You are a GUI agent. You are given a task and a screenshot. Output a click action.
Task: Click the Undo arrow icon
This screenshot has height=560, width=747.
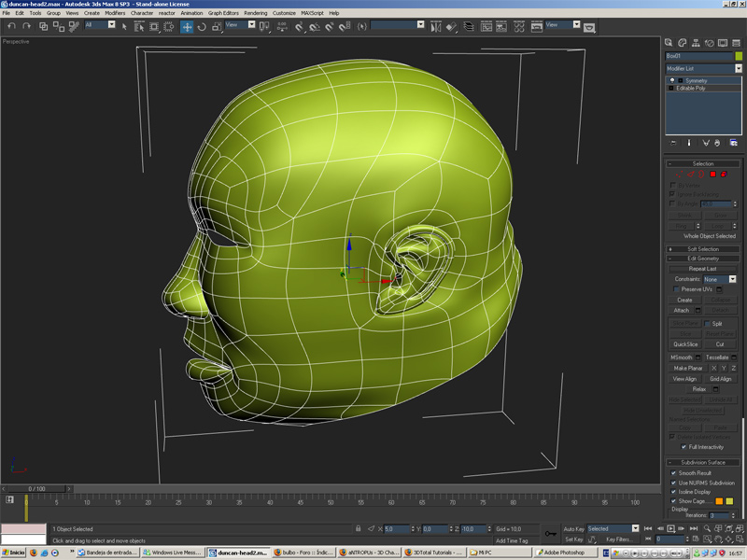[x=12, y=26]
